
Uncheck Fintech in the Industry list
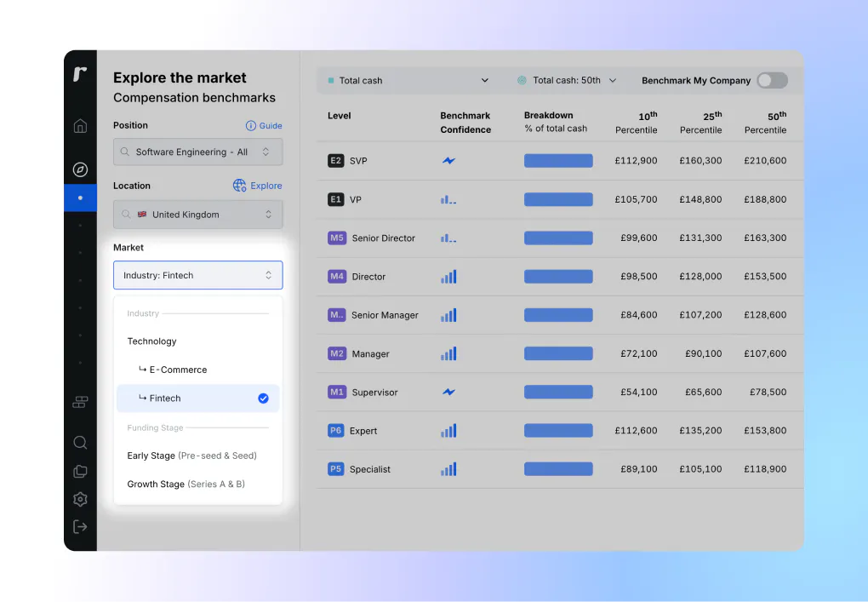tap(264, 398)
